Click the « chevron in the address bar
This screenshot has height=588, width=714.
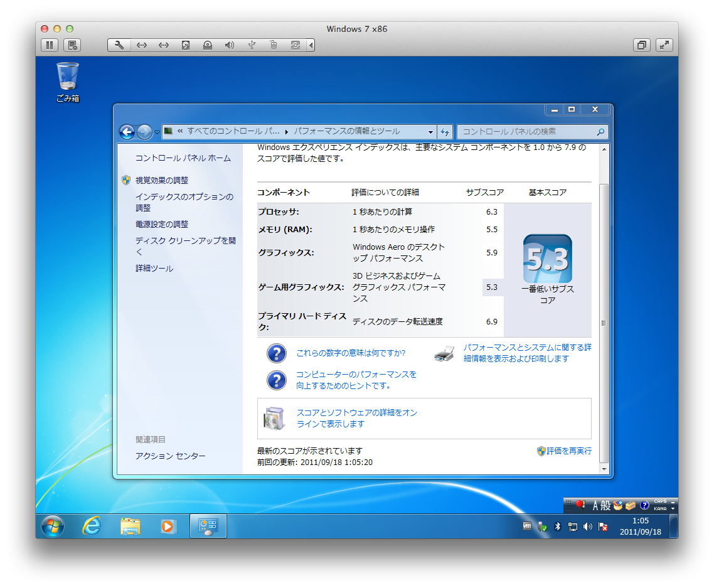click(180, 131)
